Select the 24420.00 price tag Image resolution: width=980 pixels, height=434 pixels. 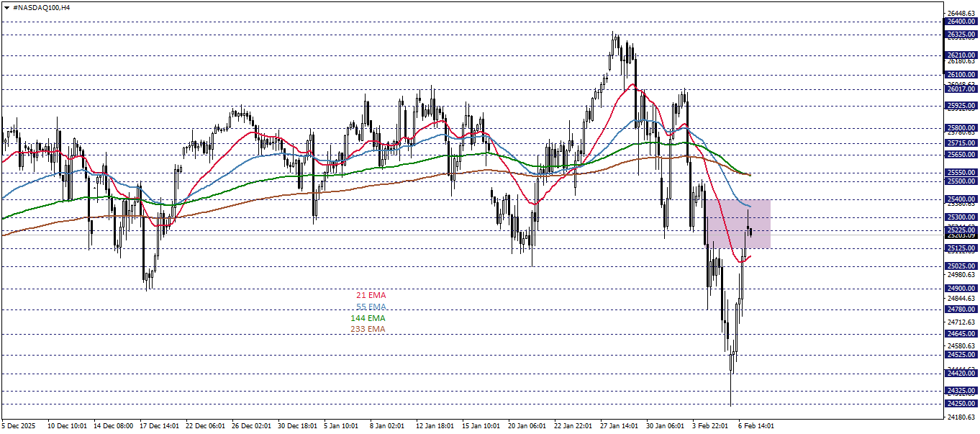tap(960, 373)
